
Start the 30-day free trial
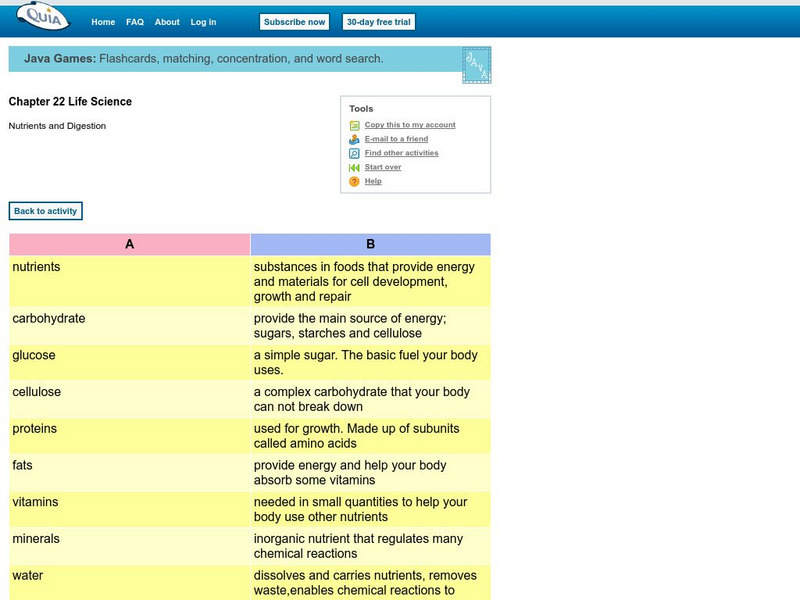[378, 22]
